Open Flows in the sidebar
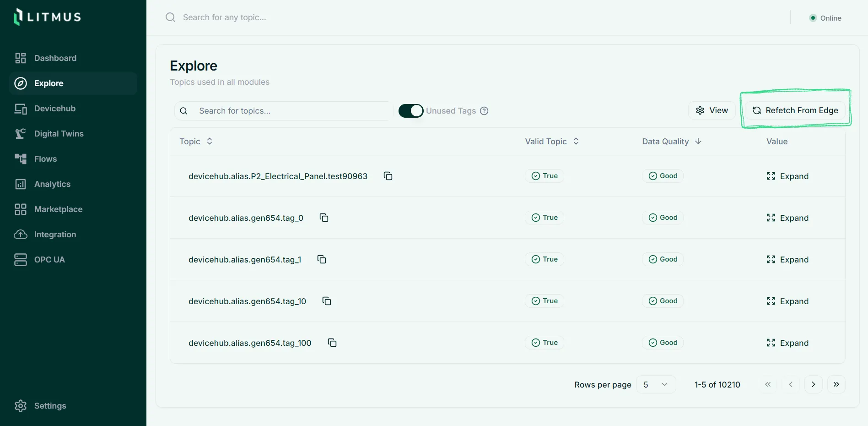This screenshot has width=868, height=426. click(x=73, y=159)
